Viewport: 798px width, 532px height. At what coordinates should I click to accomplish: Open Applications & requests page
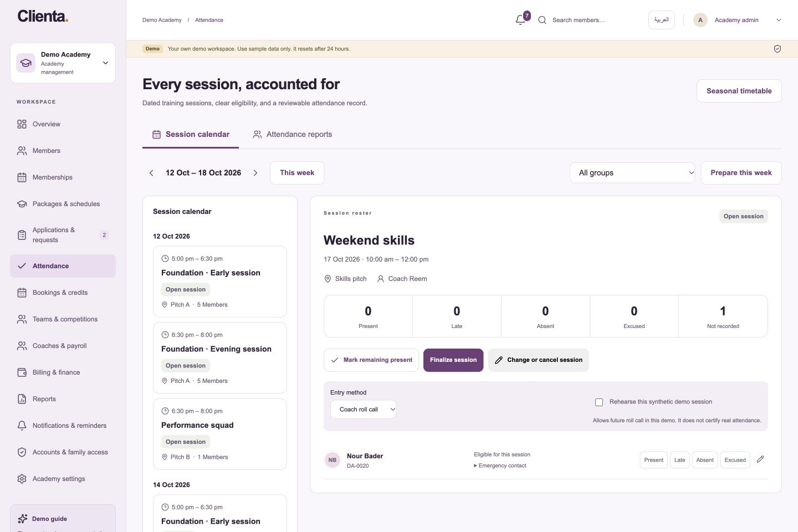coord(63,235)
